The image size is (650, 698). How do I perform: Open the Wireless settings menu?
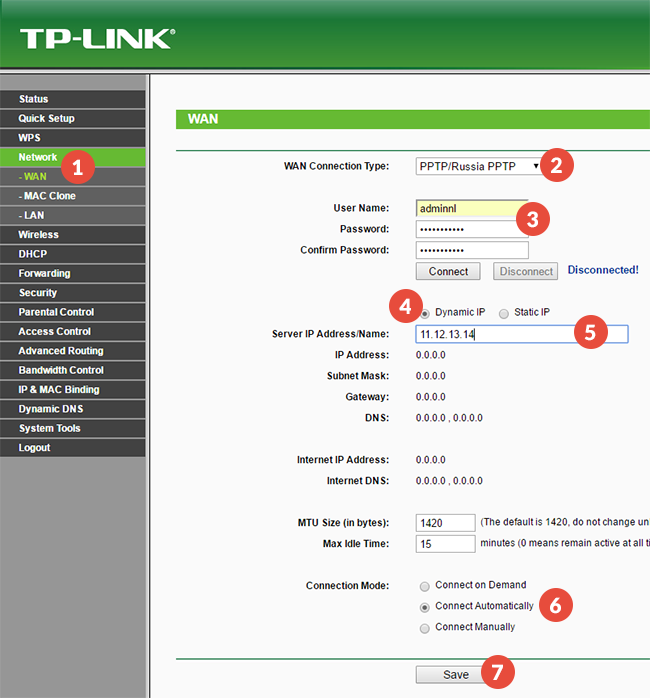pyautogui.click(x=39, y=235)
